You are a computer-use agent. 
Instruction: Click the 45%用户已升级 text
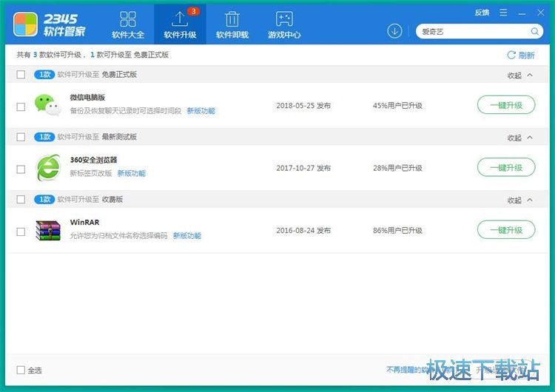[397, 106]
